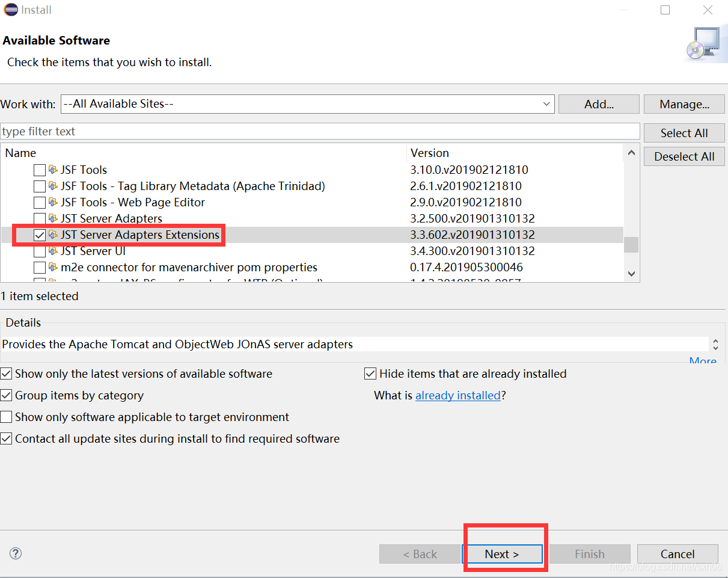This screenshot has height=578, width=728.
Task: Open the already installed link
Action: (458, 395)
